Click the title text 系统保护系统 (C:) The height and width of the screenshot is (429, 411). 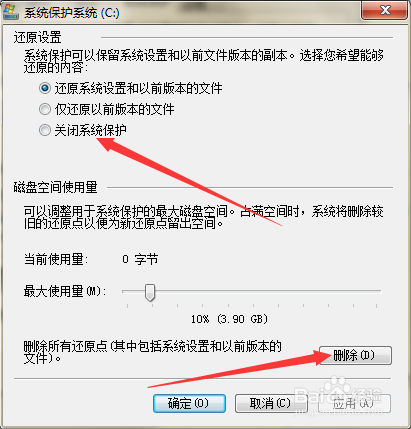[72, 13]
